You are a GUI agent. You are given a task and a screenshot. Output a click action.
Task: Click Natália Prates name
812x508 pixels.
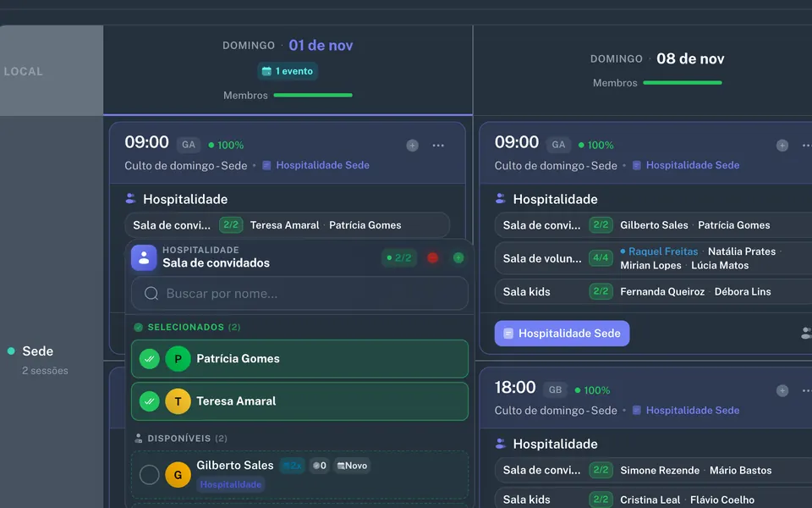pos(742,251)
